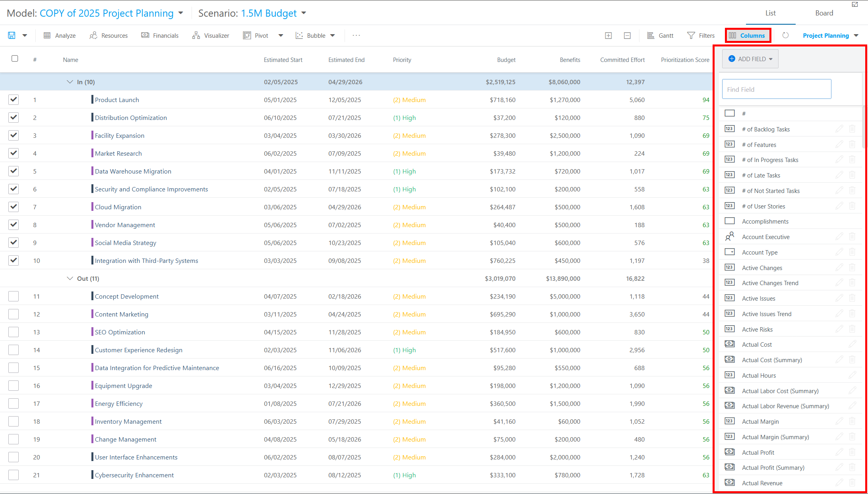
Task: Open the Market Research project
Action: 118,153
